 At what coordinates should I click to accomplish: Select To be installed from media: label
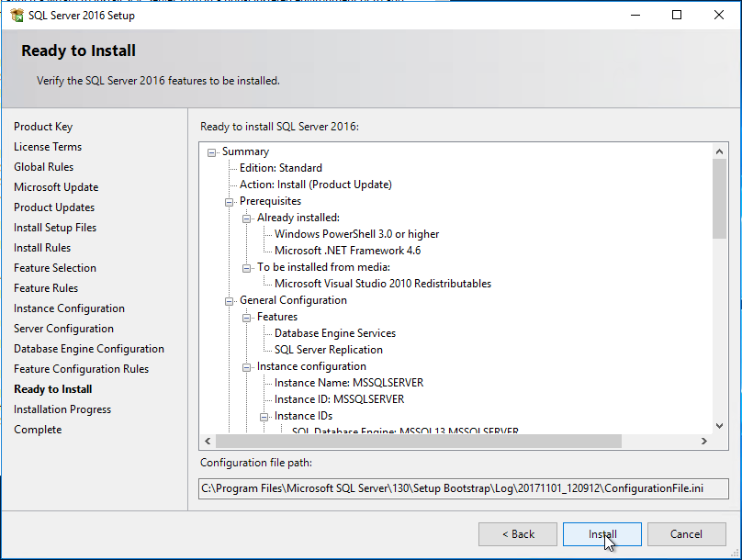click(x=323, y=267)
